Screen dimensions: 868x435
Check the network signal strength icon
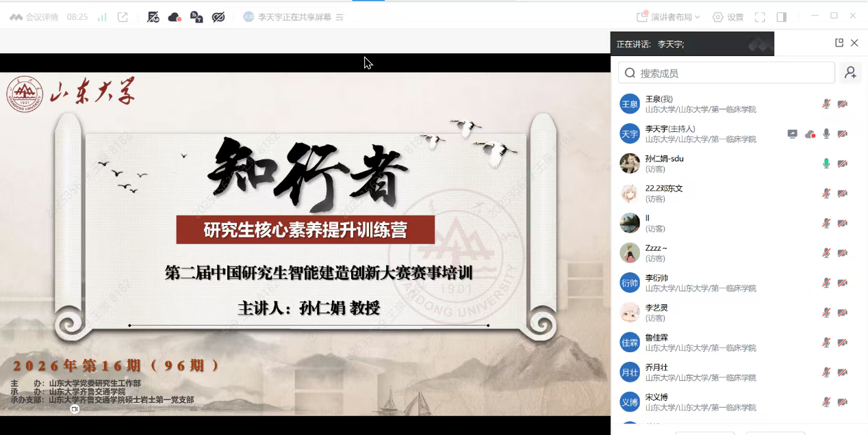tap(102, 17)
